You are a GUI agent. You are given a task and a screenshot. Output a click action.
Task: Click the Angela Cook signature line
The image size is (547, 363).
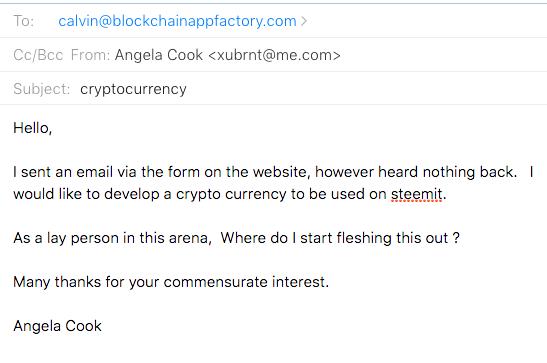[58, 326]
